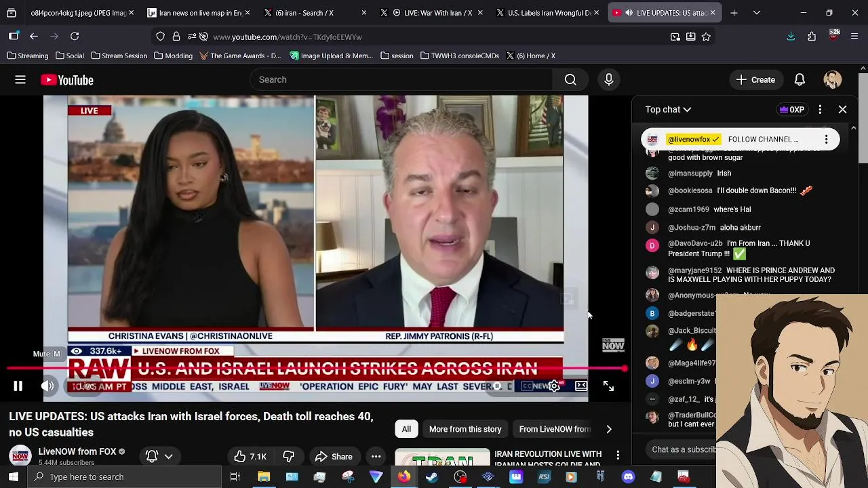
Task: Open options for Iran Revolution Live video
Action: [x=618, y=455]
